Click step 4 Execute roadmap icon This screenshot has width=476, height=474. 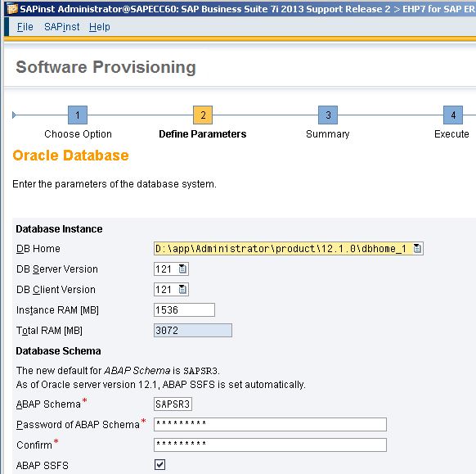click(453, 115)
